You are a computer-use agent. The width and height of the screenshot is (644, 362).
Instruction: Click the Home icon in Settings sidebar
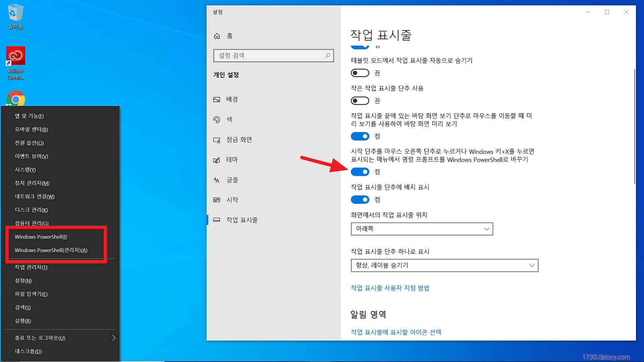pyautogui.click(x=217, y=36)
